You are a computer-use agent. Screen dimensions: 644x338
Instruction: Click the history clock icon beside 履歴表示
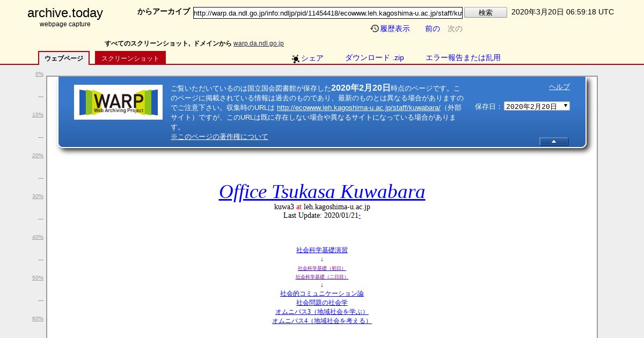[x=375, y=28]
